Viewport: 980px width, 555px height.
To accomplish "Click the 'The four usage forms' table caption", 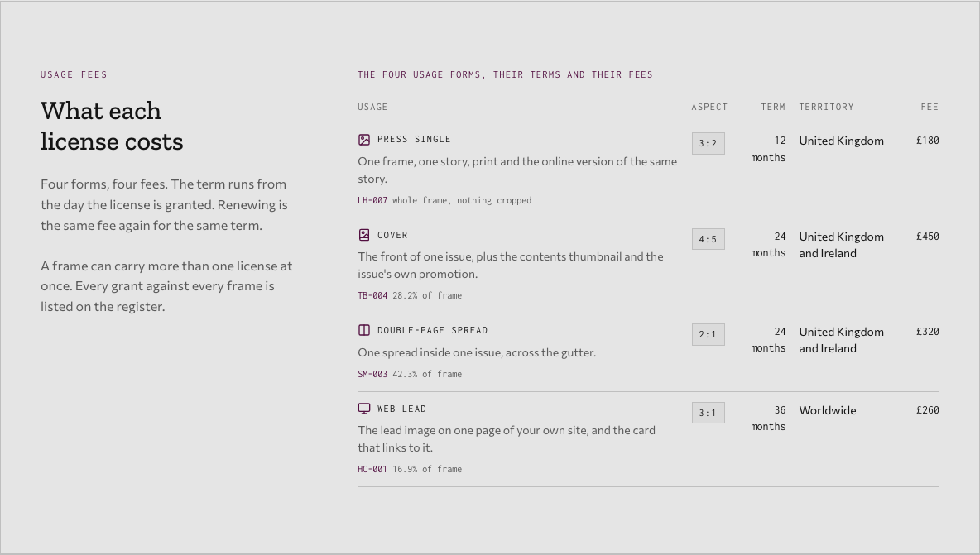I will point(505,75).
